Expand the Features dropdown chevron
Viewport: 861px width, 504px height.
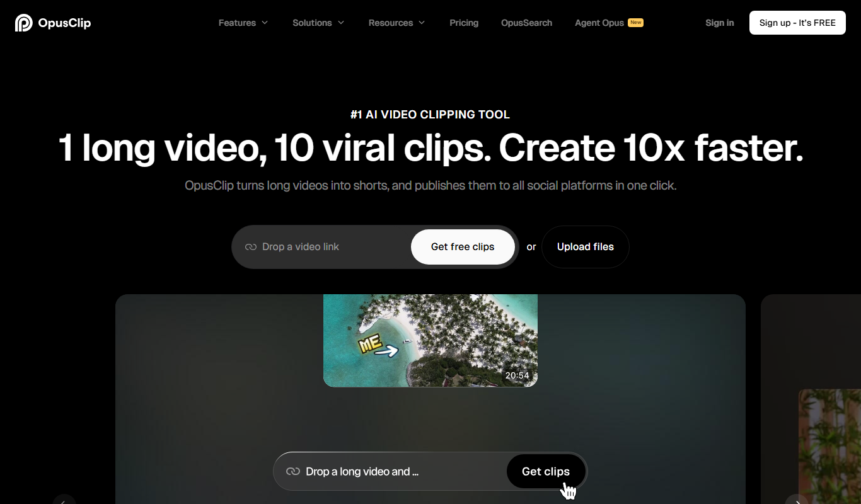[x=265, y=23]
